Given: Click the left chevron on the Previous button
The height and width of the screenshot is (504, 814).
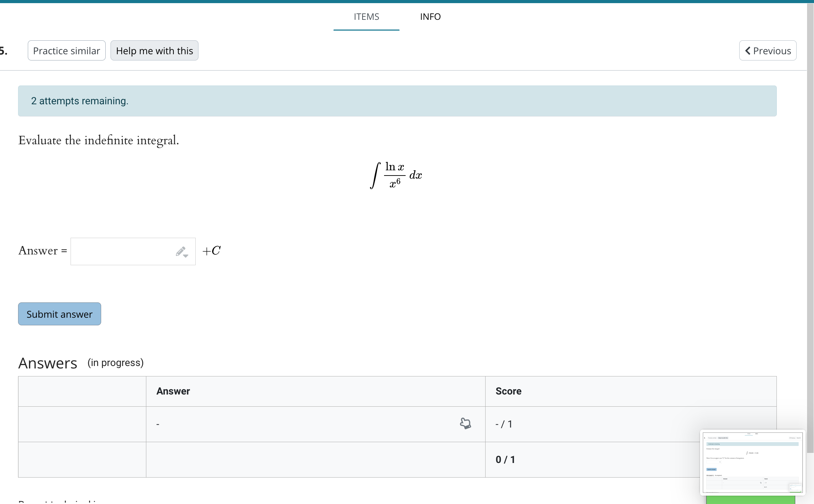Looking at the screenshot, I should tap(747, 51).
